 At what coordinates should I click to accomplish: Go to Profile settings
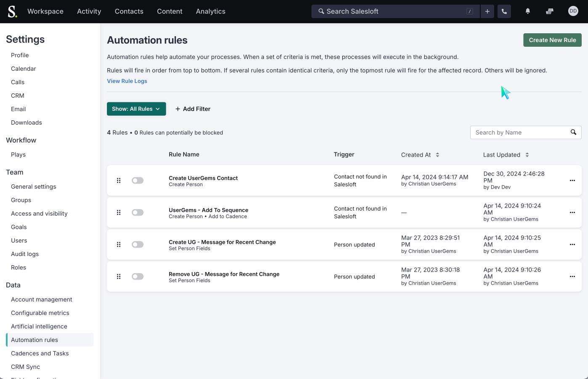[x=20, y=55]
